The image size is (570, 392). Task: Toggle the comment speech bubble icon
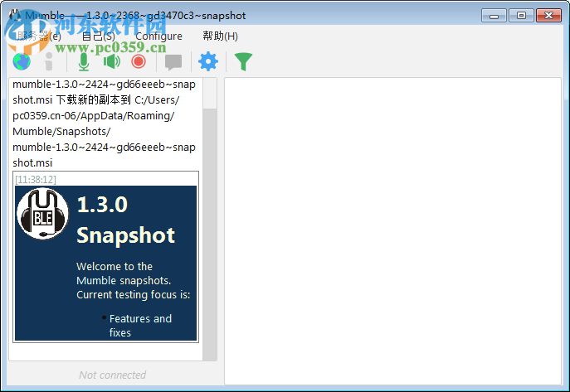point(173,62)
